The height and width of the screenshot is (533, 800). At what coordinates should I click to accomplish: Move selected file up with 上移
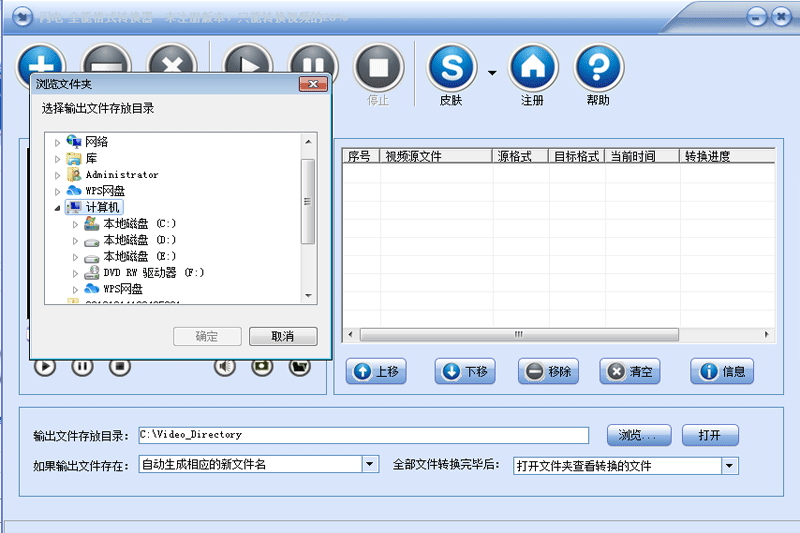376,371
